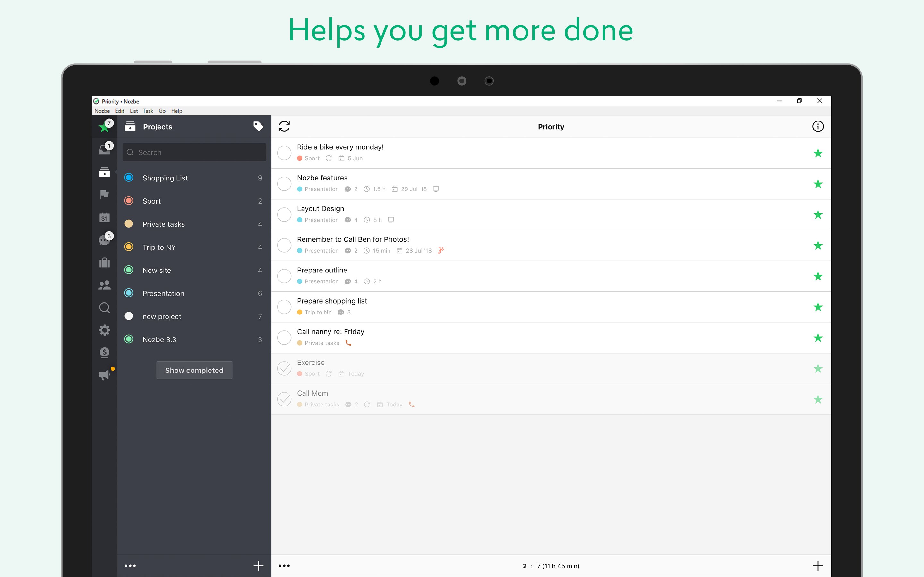Click the sync refresh icon
The height and width of the screenshot is (577, 924).
point(284,126)
